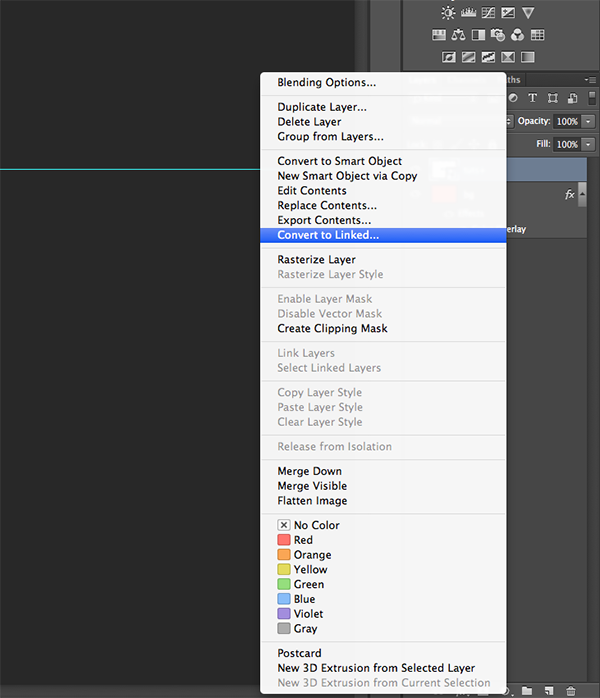Image resolution: width=600 pixels, height=698 pixels.
Task: Choose New Smart Object via Copy
Action: [x=347, y=176]
